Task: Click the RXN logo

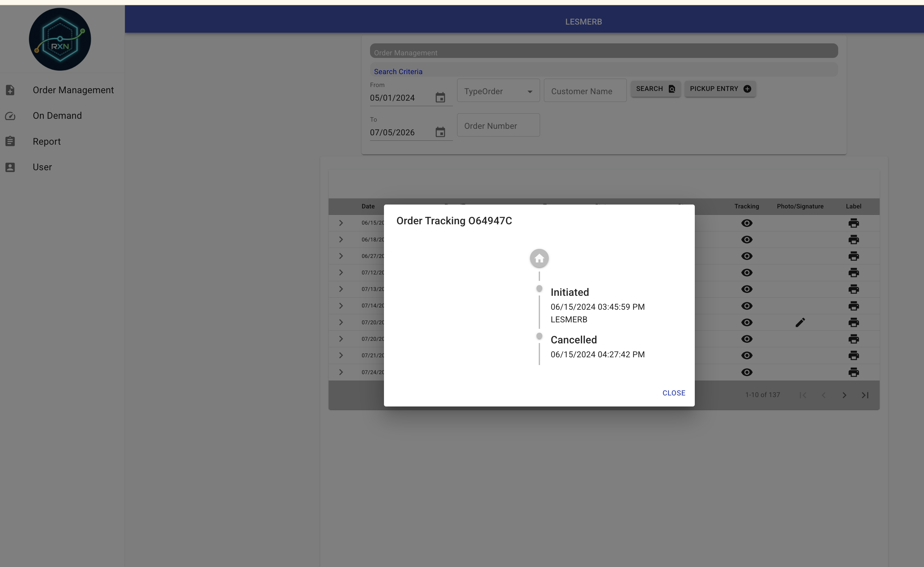Action: click(60, 39)
